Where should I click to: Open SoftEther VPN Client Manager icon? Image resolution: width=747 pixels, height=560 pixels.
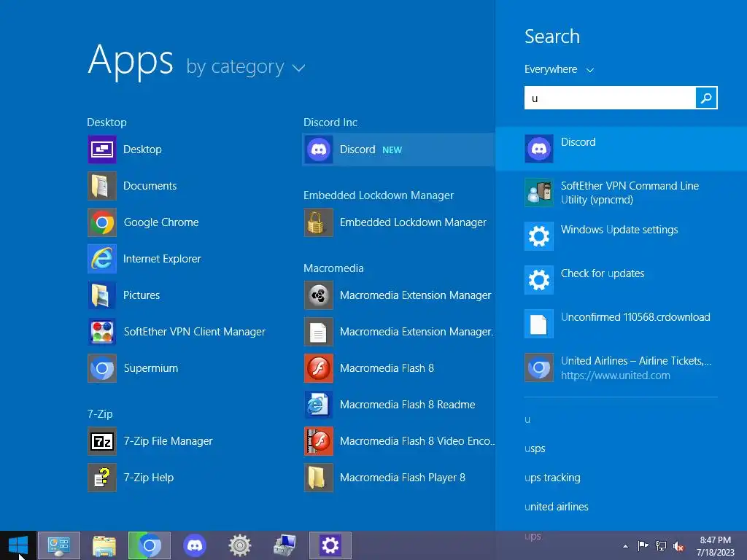point(102,332)
